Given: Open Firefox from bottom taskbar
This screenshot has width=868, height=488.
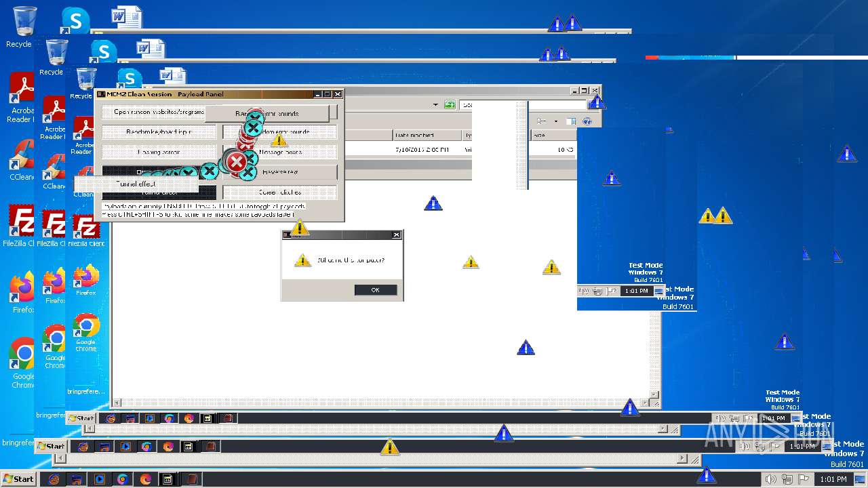Looking at the screenshot, I should coord(145,479).
